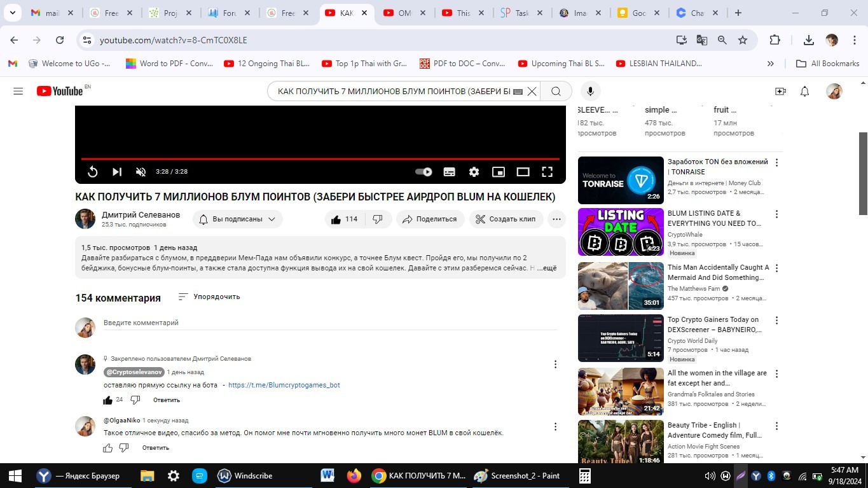The height and width of the screenshot is (488, 868).
Task: Expand hidden bookmarks chevron
Action: tap(771, 64)
